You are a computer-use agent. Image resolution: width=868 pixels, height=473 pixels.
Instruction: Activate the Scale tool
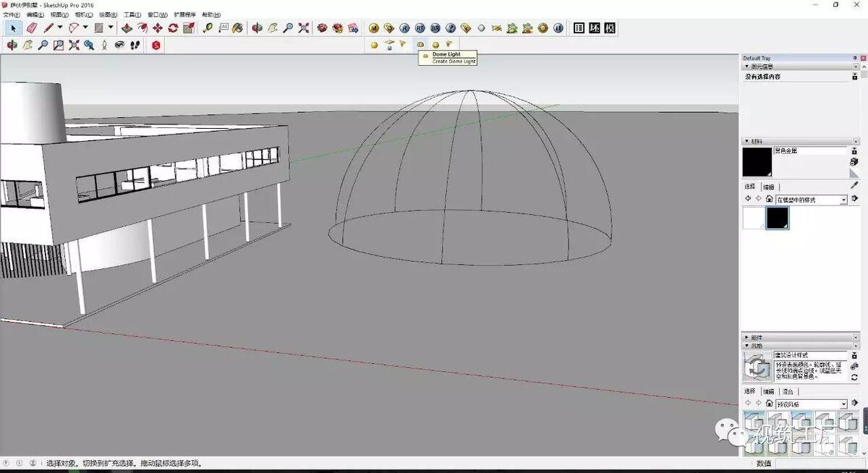[188, 28]
